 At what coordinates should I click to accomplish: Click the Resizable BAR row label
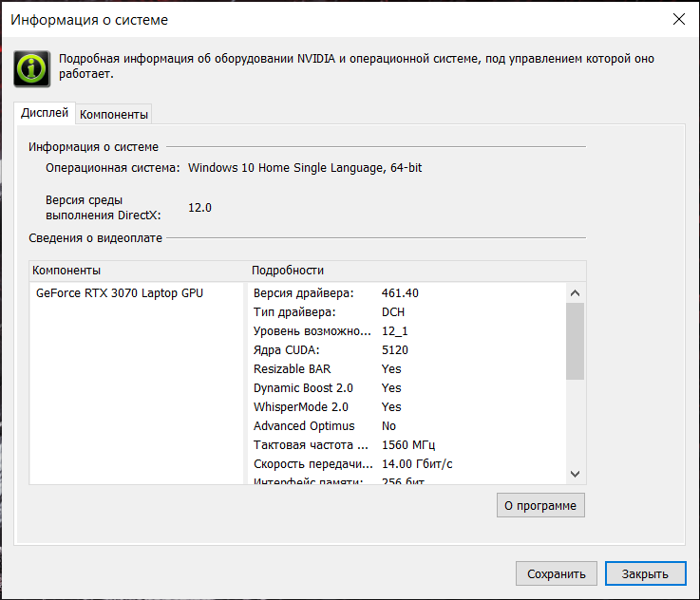pos(292,369)
